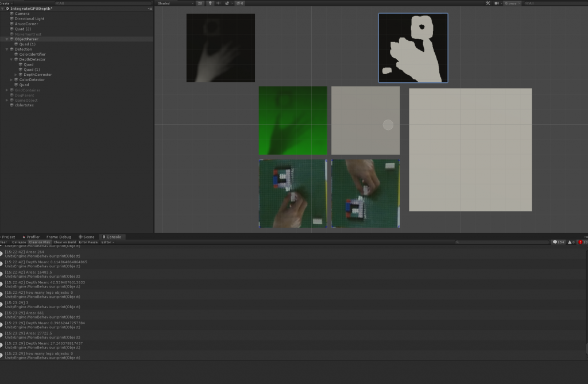This screenshot has width=588, height=384.
Task: Expand the DepthCorrector object
Action: (x=16, y=75)
